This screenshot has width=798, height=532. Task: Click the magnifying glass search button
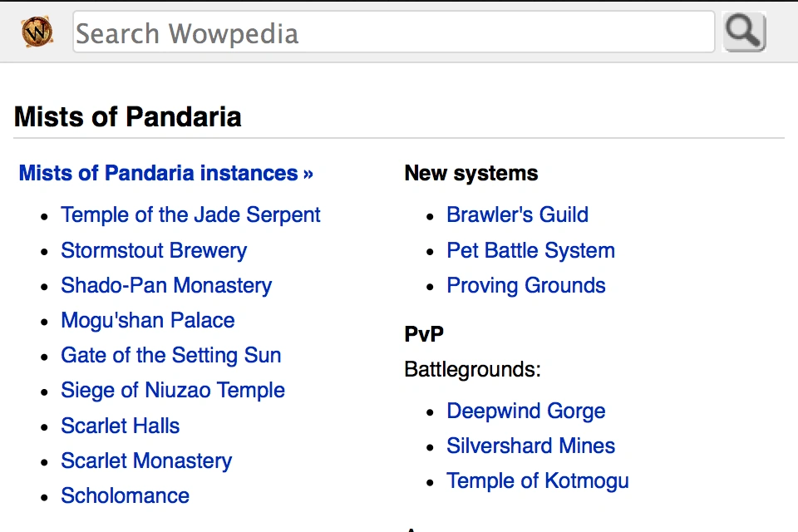744,32
